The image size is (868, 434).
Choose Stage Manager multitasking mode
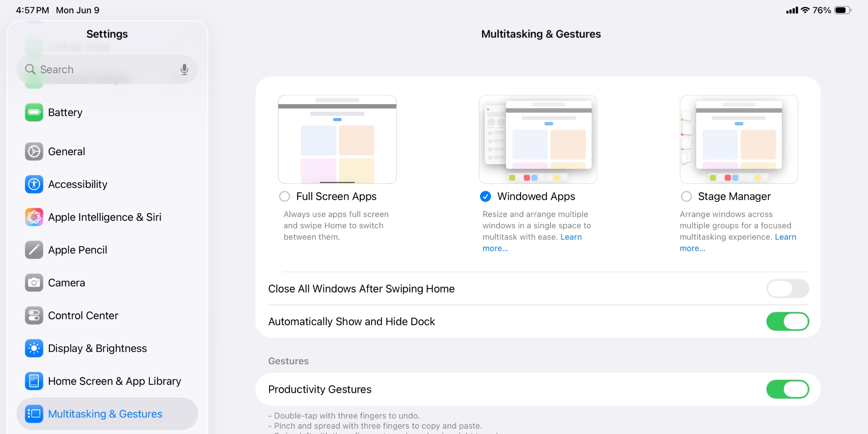[686, 196]
